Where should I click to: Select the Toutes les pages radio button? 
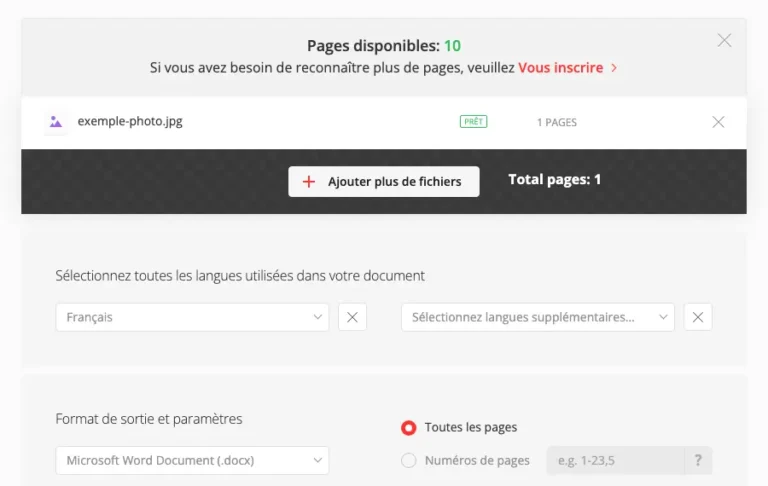pyautogui.click(x=408, y=428)
